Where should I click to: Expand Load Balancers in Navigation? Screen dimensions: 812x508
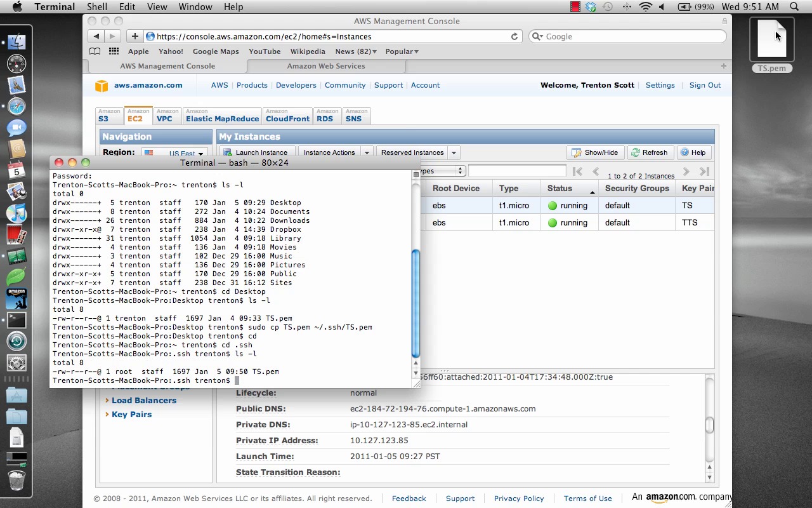(144, 400)
